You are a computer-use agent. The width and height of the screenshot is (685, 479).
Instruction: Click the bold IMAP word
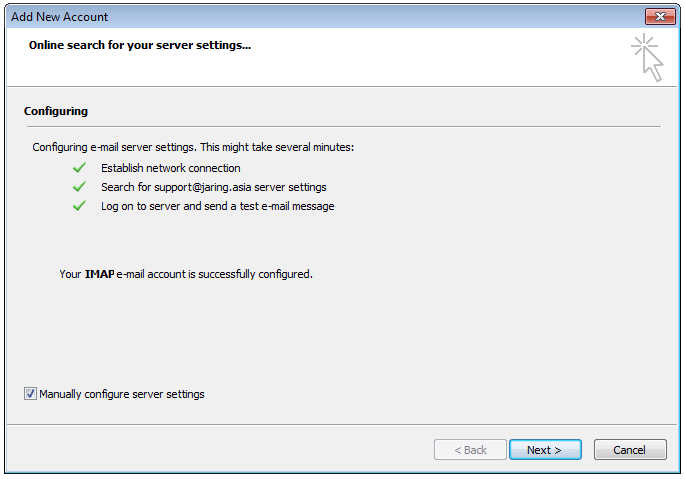click(99, 274)
